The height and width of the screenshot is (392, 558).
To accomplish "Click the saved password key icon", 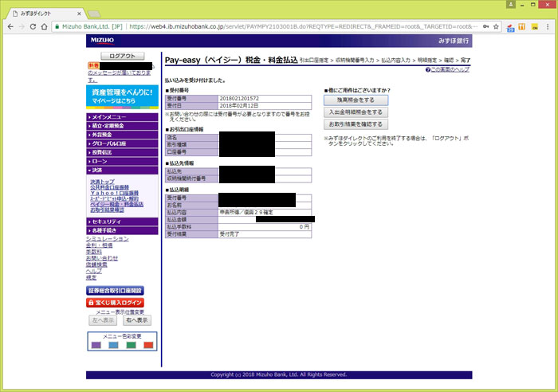I will click(485, 26).
